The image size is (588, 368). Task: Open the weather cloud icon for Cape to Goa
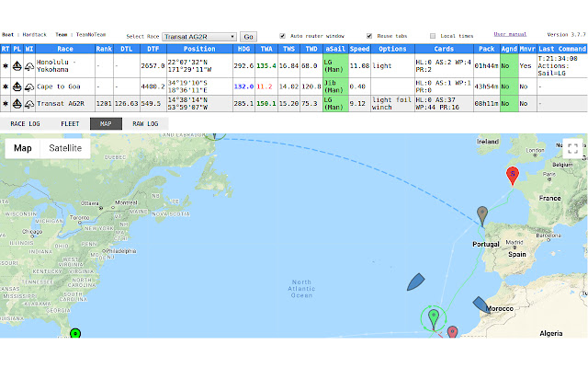click(29, 87)
